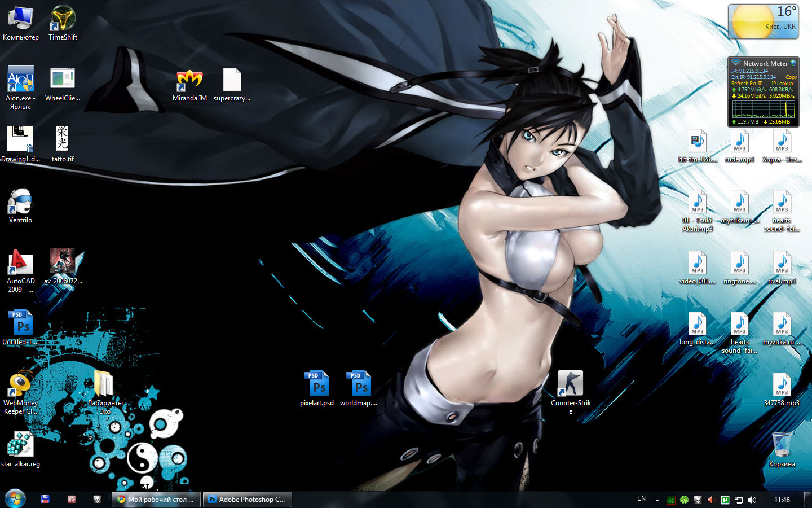
Task: Click the Киев weather gadget
Action: tap(763, 22)
